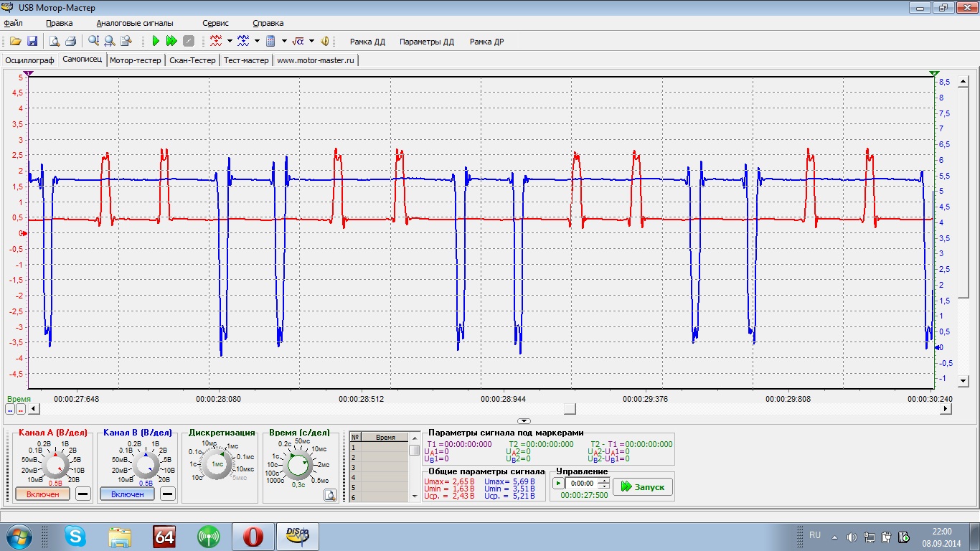Click the small play button in Управление
The height and width of the screenshot is (551, 980).
pos(558,484)
